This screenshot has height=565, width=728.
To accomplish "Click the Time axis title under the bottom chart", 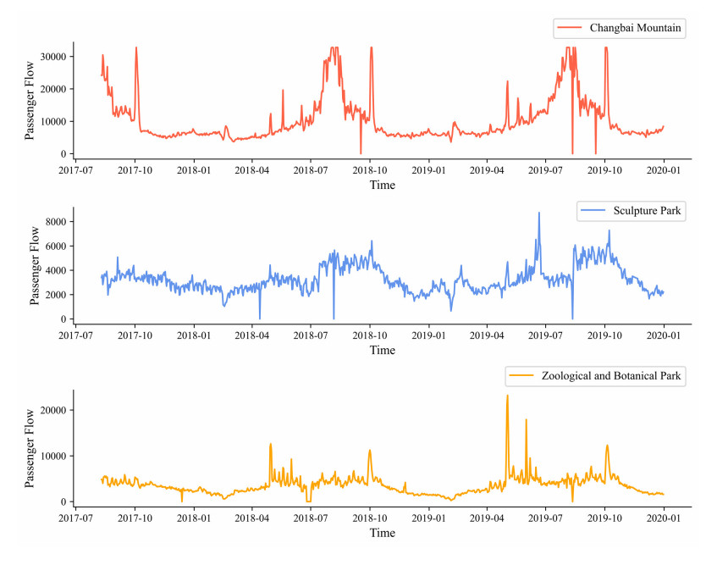I will pos(382,533).
